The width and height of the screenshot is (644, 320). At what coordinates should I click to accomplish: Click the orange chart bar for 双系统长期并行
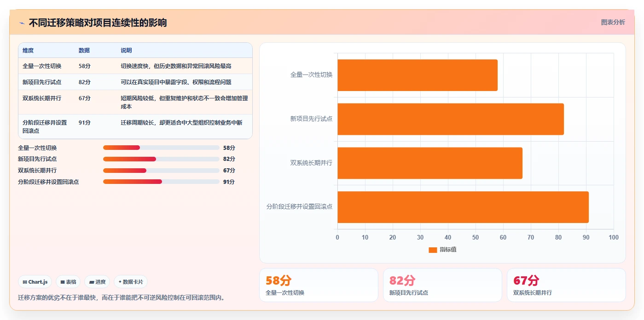(x=430, y=163)
